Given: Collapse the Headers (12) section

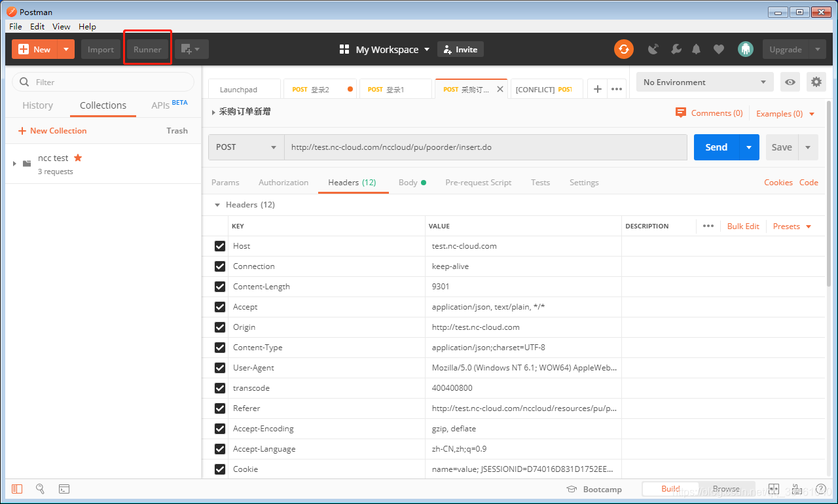Looking at the screenshot, I should click(x=218, y=205).
